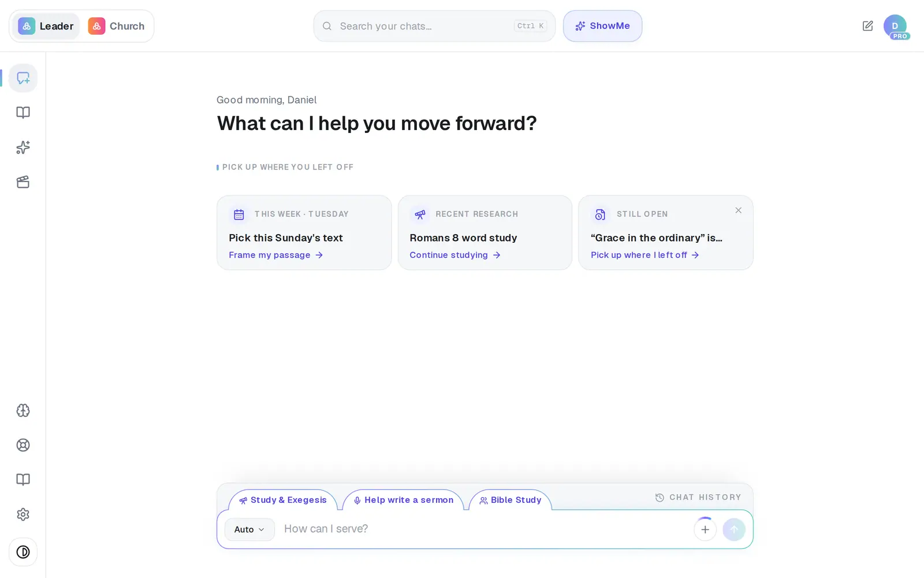This screenshot has width=924, height=578.
Task: Dismiss the Still Open card
Action: click(x=738, y=210)
